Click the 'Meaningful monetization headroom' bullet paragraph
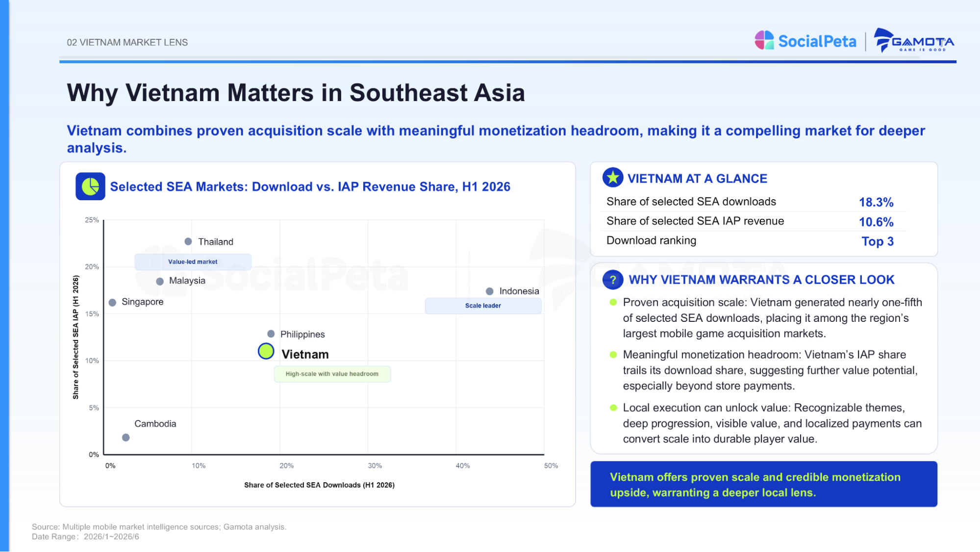This screenshot has width=980, height=552. (770, 370)
